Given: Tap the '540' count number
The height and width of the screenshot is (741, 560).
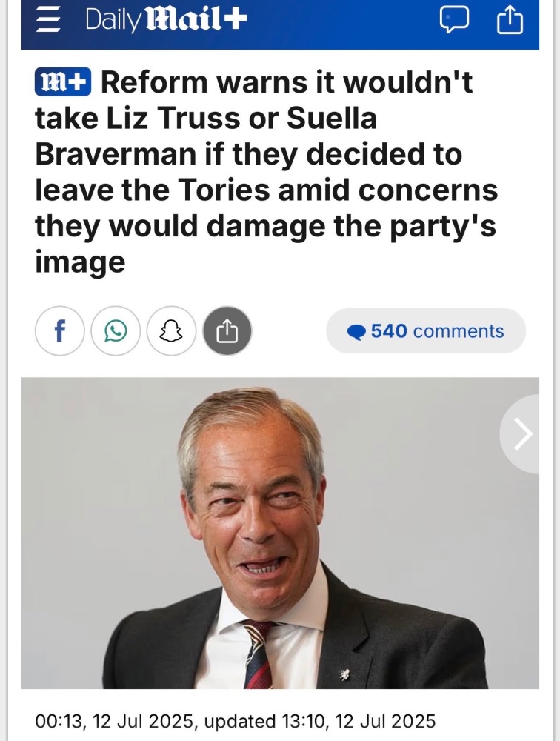Looking at the screenshot, I should point(389,330).
